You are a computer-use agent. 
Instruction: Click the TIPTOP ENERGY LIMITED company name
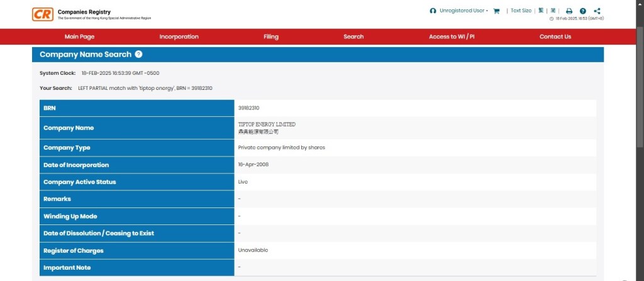click(x=267, y=124)
